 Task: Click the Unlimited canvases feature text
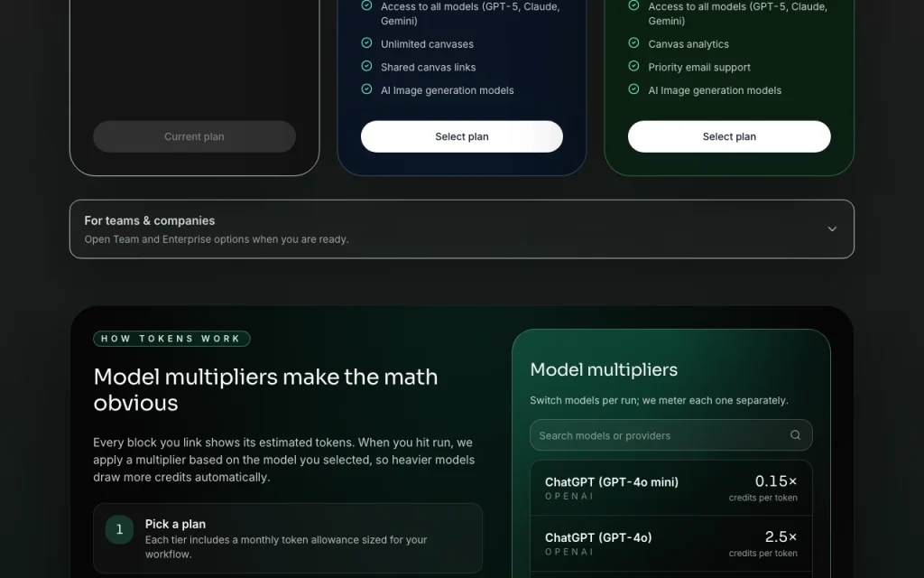tap(427, 44)
